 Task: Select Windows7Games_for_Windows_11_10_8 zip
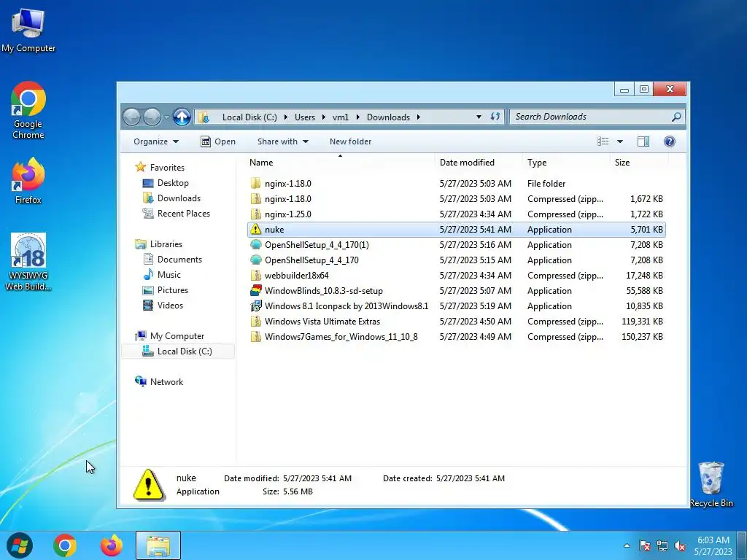[x=457, y=337]
